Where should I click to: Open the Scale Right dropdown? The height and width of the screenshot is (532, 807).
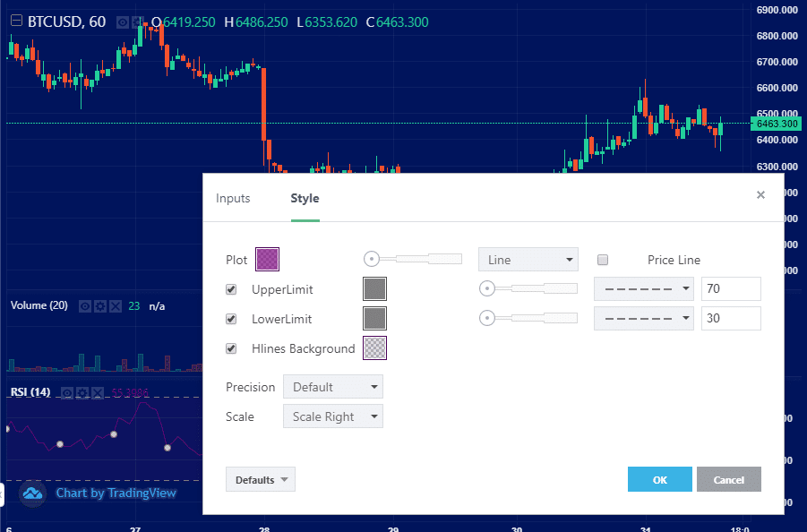(x=332, y=416)
